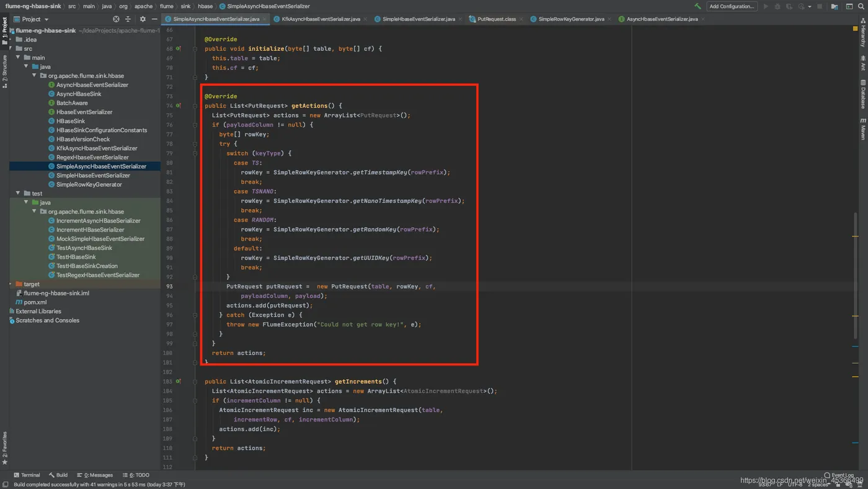The image size is (868, 489).
Task: Open the Event Log
Action: [839, 475]
